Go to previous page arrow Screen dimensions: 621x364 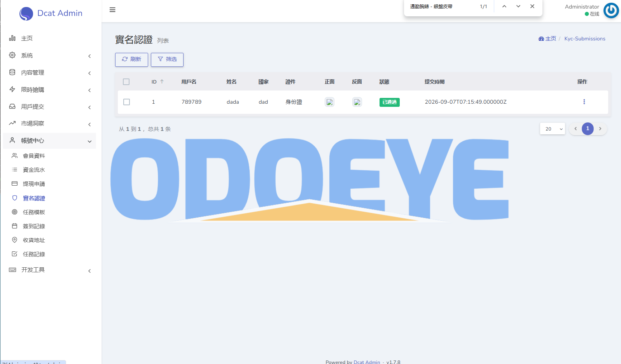coord(576,129)
